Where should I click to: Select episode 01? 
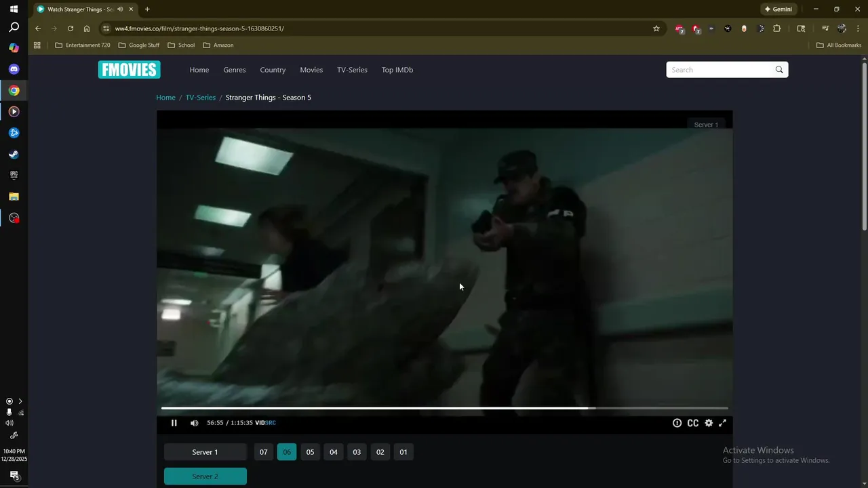tap(403, 452)
